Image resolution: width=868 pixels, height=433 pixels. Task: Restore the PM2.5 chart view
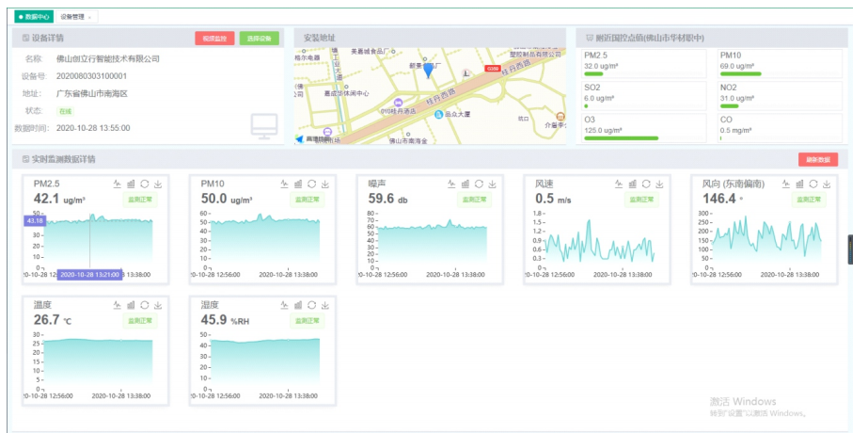(144, 184)
